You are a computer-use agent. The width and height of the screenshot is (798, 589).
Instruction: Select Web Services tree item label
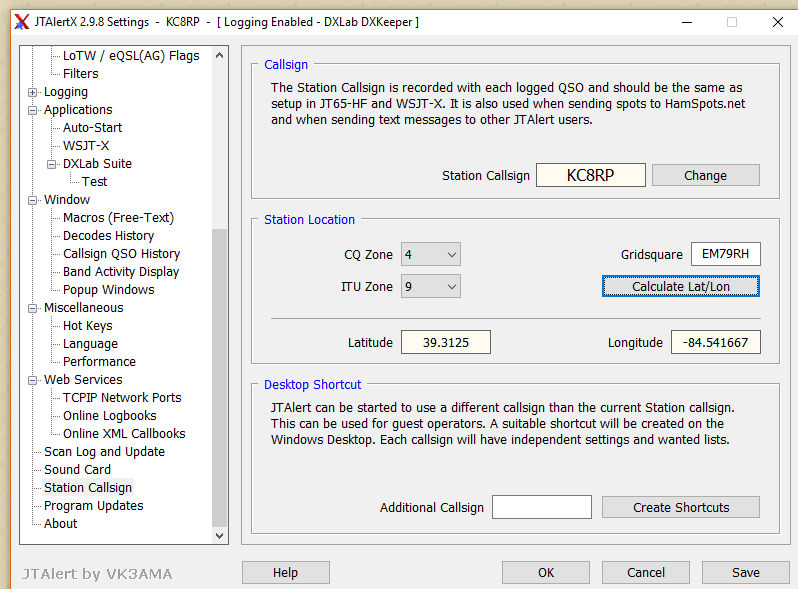point(83,379)
